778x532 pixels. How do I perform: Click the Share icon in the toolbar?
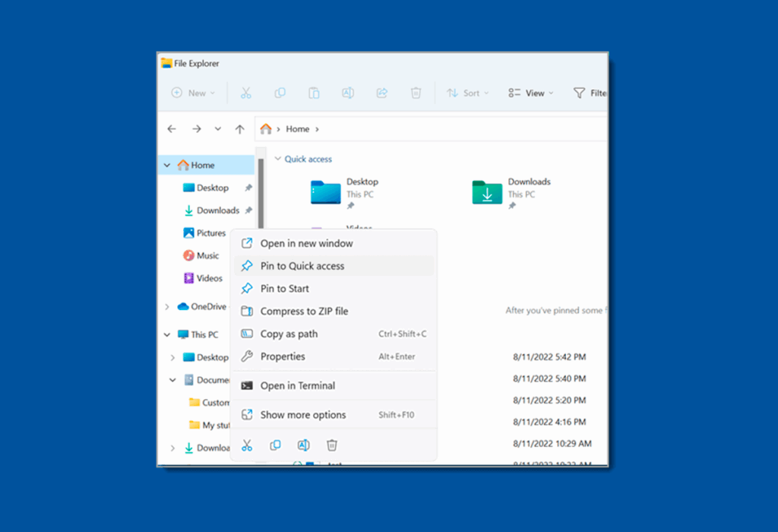[381, 92]
